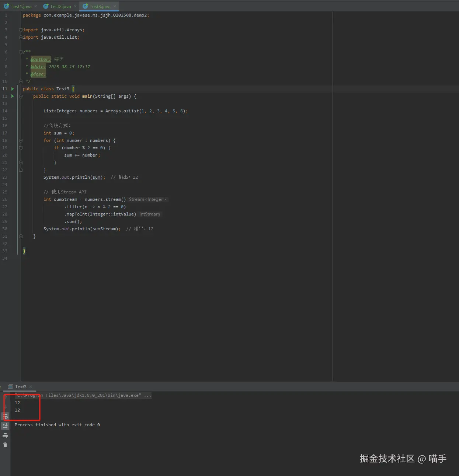Image resolution: width=459 pixels, height=476 pixels.
Task: Run main method from gutter arrow on line 12
Action: (13, 96)
